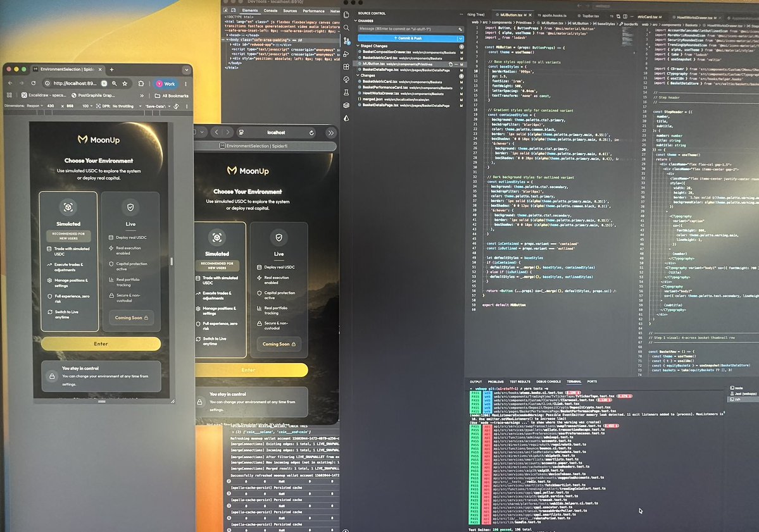Click the Safari address bar showing localhost
Image resolution: width=759 pixels, height=532 pixels.
[x=277, y=132]
